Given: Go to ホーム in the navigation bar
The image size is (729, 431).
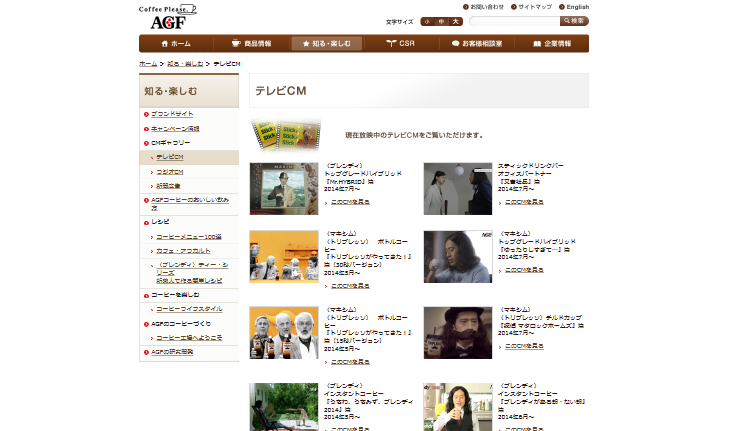Looking at the screenshot, I should click(176, 44).
